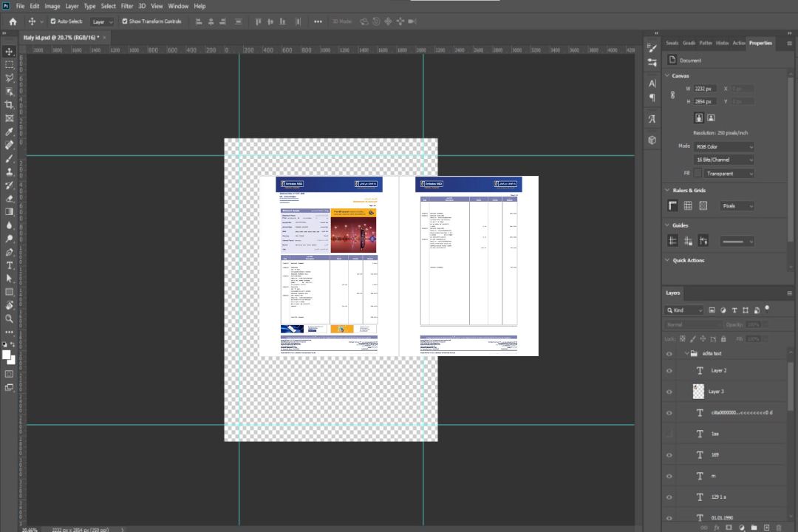
Task: Select the Zoom tool
Action: click(9, 318)
